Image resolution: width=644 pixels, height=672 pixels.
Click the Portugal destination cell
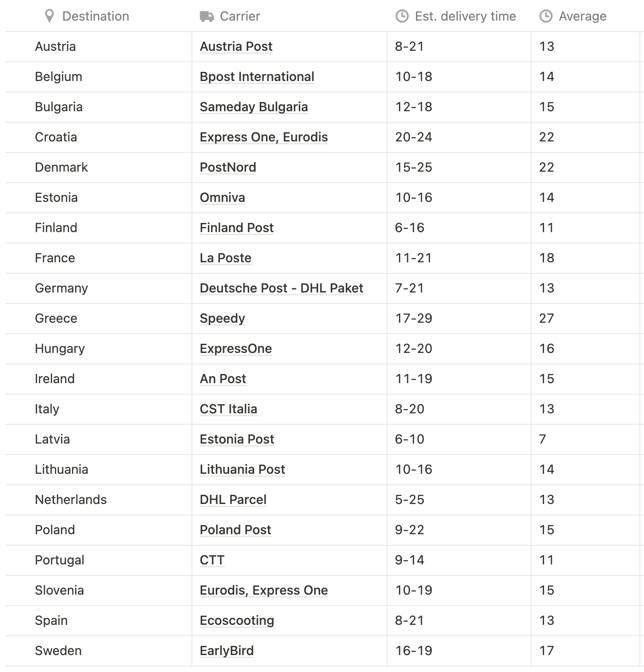[x=98, y=560]
